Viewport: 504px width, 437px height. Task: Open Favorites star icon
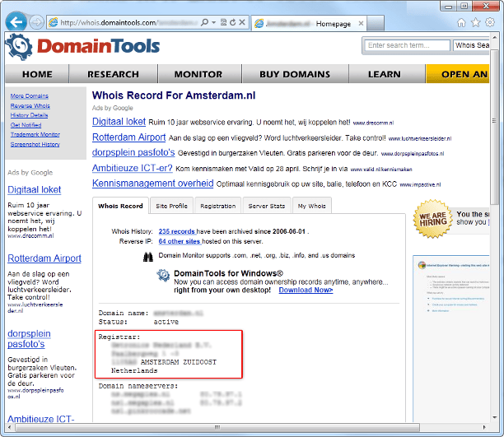coord(476,22)
